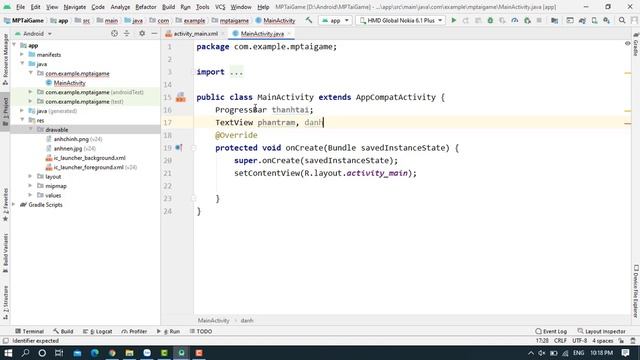
Task: Click the class gutter icon on line 15
Action: pyautogui.click(x=180, y=97)
